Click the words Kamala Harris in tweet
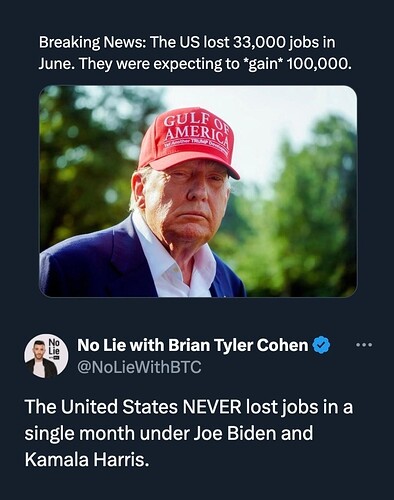394x500 pixels. (86, 460)
